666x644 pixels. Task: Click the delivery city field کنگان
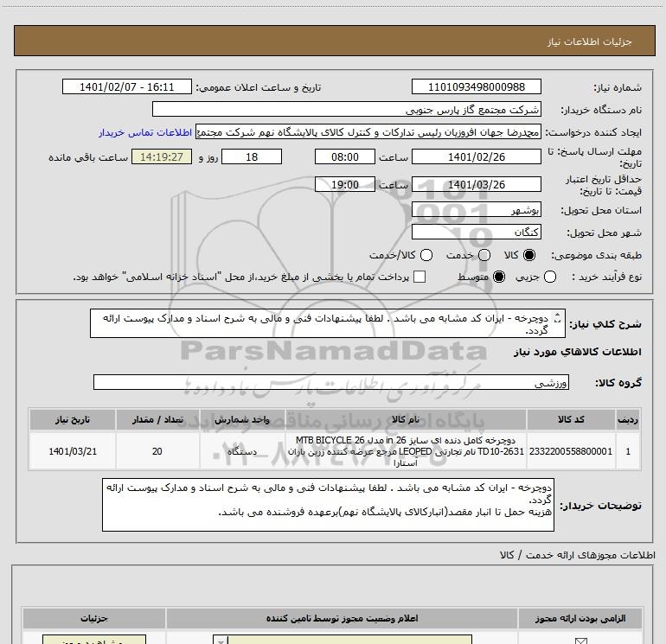click(476, 232)
